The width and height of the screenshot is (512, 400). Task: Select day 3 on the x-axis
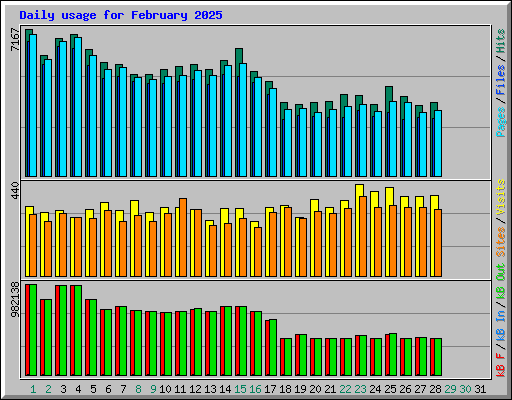pyautogui.click(x=63, y=389)
